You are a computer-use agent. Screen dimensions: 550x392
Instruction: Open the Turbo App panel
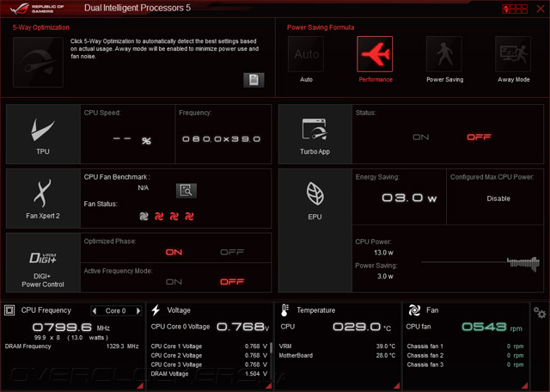tap(315, 134)
